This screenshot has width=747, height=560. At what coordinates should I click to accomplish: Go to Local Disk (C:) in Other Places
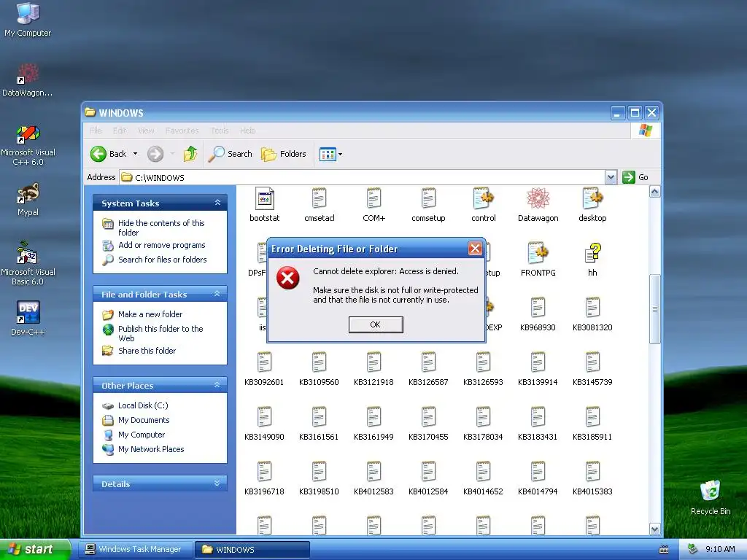click(143, 405)
